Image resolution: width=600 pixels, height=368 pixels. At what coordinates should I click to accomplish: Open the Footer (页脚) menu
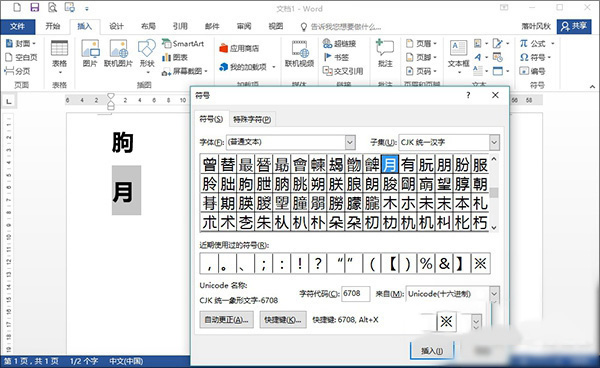(421, 57)
